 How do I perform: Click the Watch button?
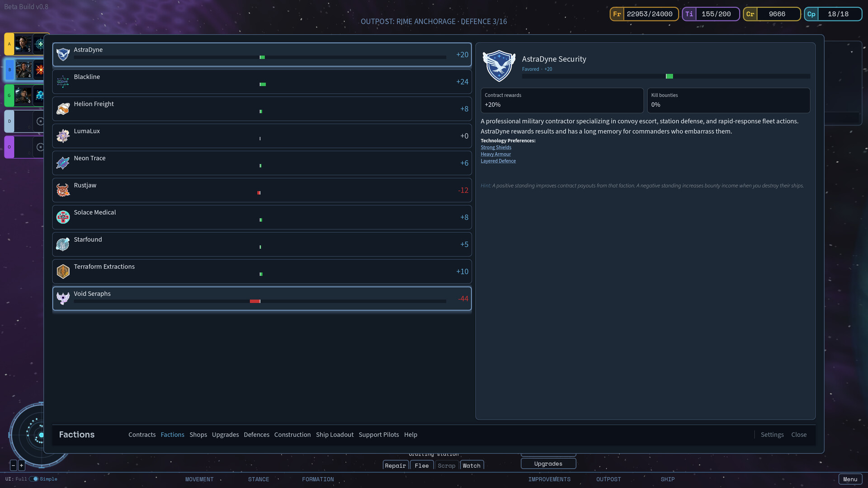[472, 465]
